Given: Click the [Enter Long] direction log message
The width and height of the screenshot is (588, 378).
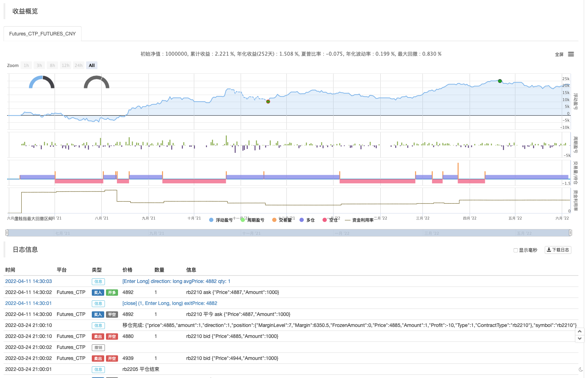Looking at the screenshot, I should (x=176, y=281).
